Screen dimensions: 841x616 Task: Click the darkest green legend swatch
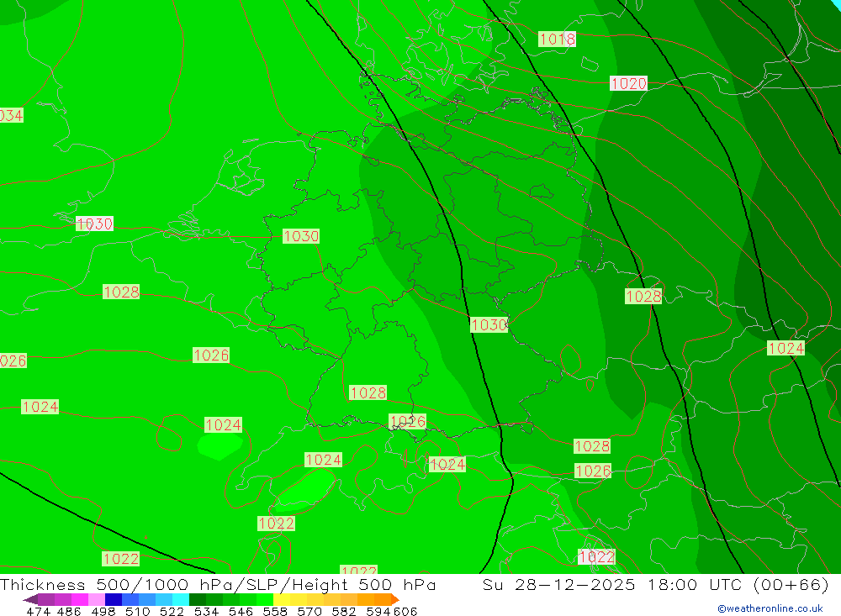(198, 599)
